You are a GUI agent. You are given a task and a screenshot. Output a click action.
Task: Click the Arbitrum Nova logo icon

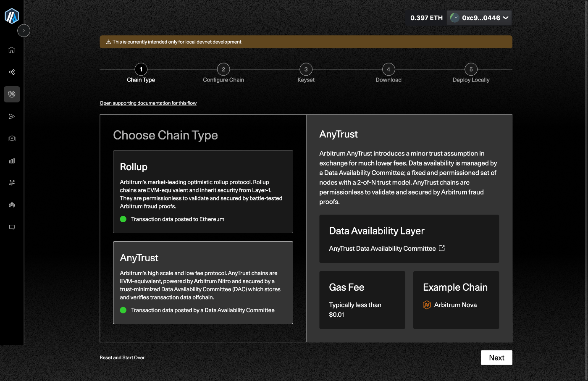coord(427,305)
